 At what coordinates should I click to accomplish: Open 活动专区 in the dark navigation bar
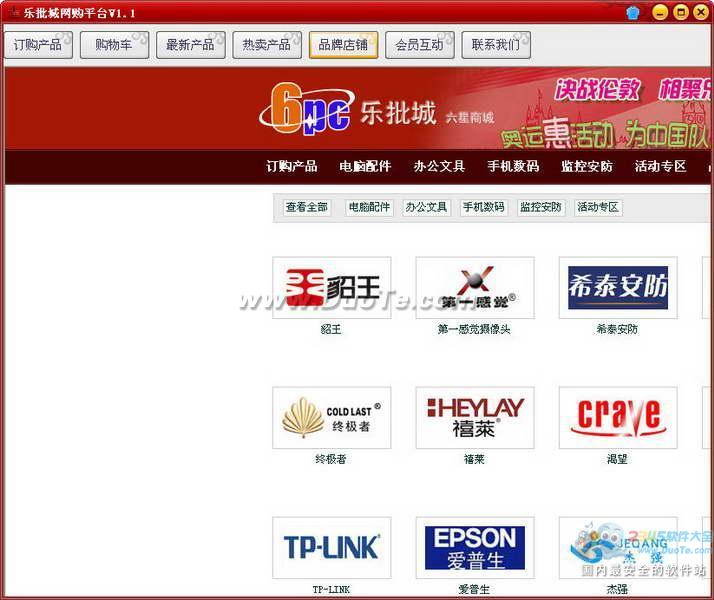pyautogui.click(x=660, y=166)
